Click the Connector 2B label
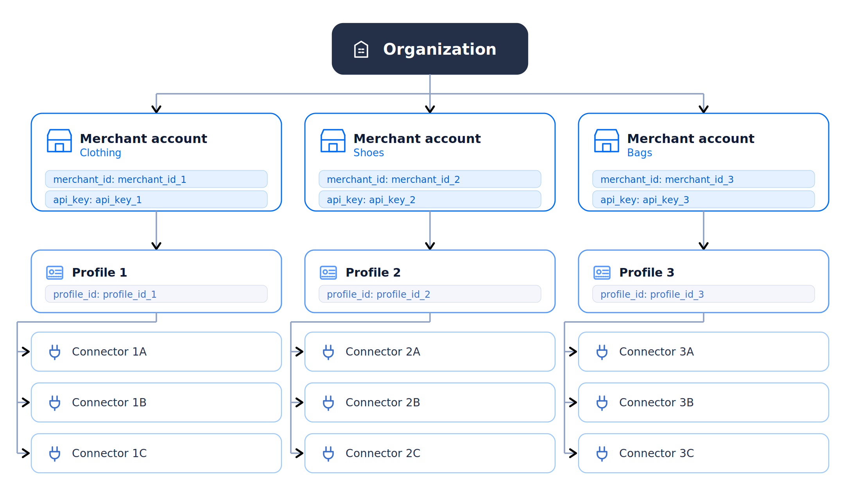Viewport: 860px width, 504px height. coord(383,402)
